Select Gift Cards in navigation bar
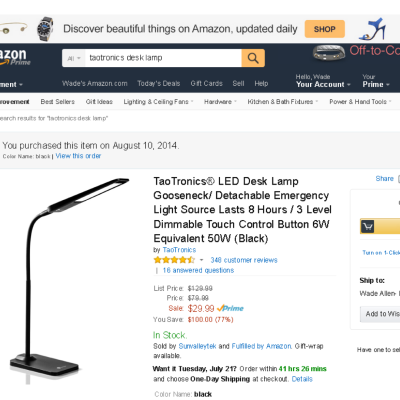Viewport: 400px width, 400px height. point(206,83)
